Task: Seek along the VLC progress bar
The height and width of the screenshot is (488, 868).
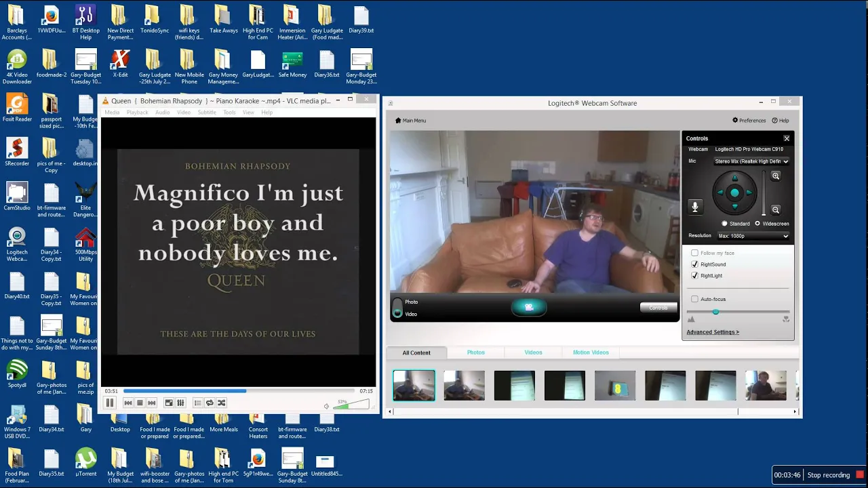Action: [x=239, y=391]
